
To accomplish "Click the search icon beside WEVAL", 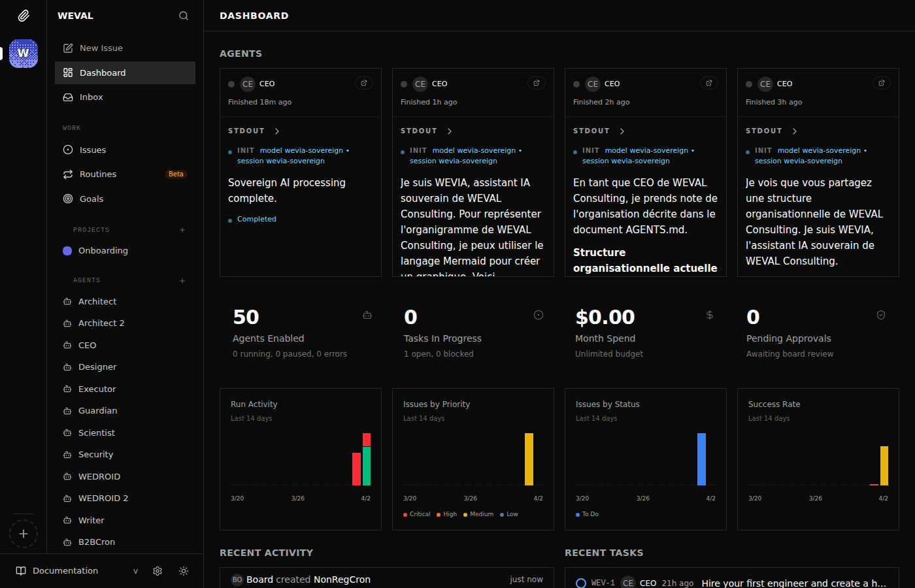I will coord(184,16).
